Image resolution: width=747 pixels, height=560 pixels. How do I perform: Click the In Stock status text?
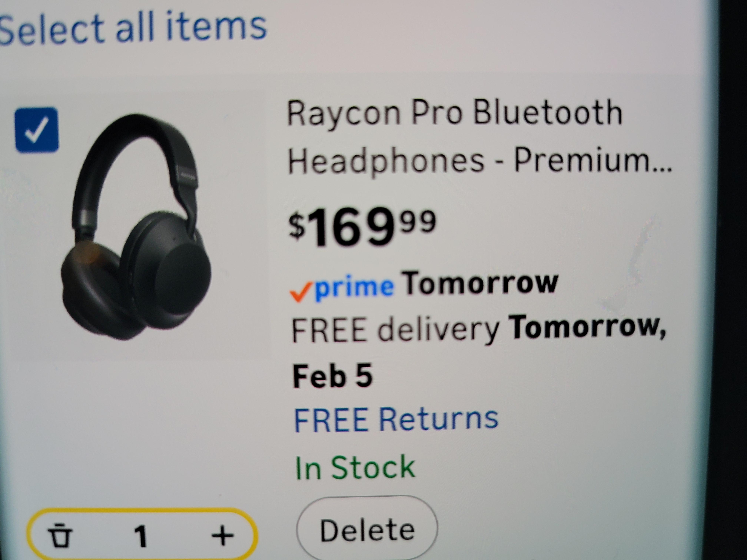(355, 468)
